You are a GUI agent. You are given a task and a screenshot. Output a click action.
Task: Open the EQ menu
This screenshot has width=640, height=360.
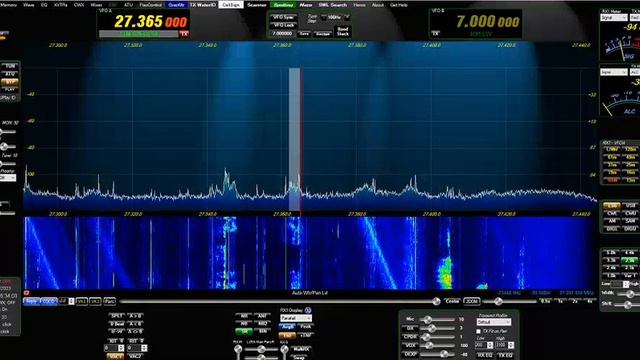tap(44, 5)
